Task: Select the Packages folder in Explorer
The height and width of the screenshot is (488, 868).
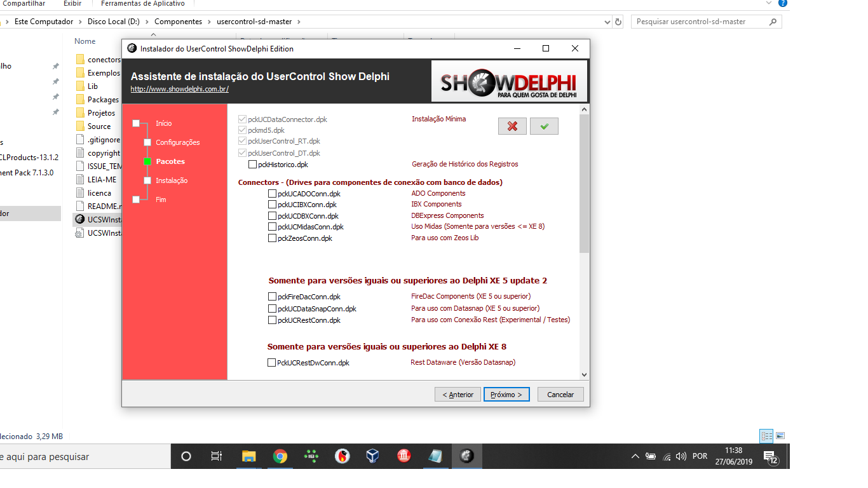Action: point(98,99)
